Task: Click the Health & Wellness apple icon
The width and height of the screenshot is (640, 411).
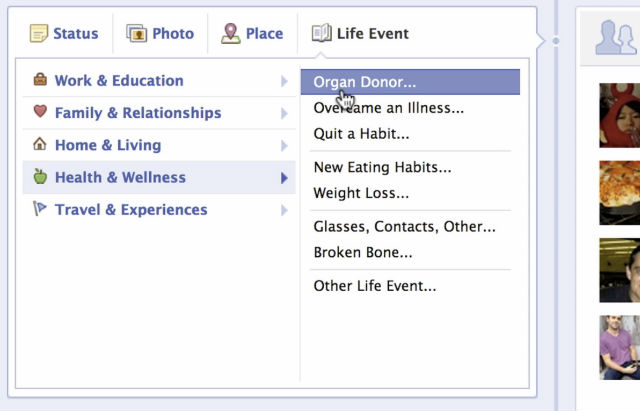Action: [40, 177]
